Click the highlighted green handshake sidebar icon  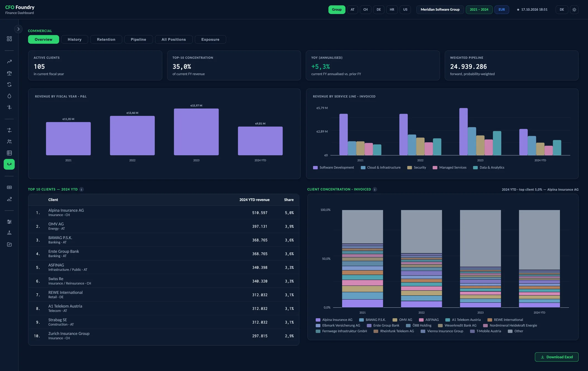9,164
